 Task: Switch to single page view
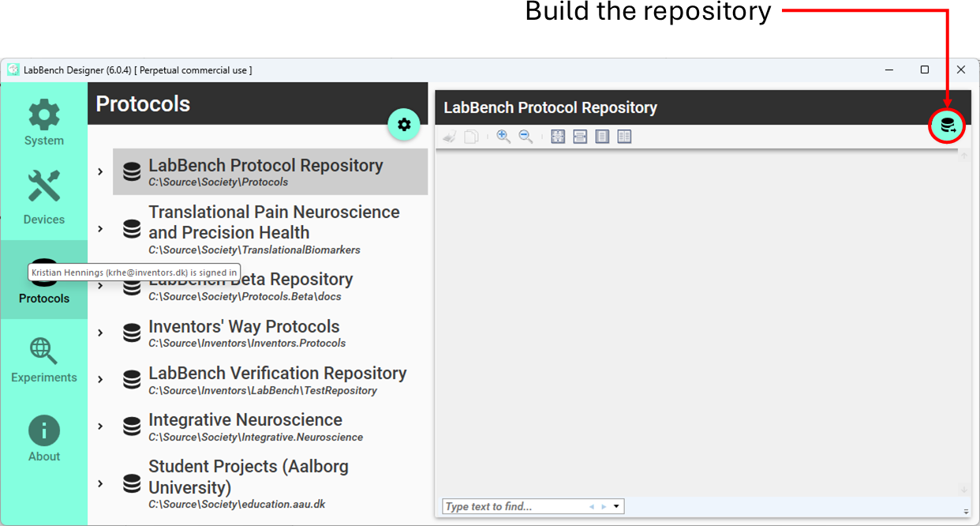point(602,137)
